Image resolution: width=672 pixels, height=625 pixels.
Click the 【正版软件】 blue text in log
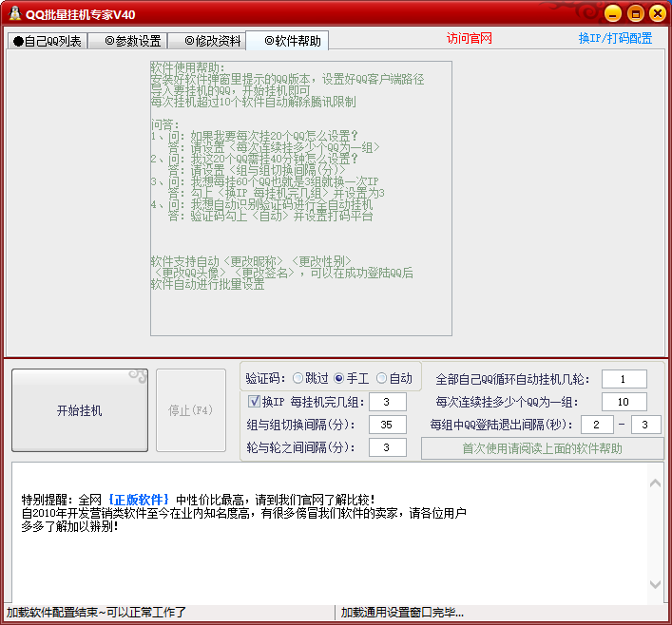(x=139, y=500)
